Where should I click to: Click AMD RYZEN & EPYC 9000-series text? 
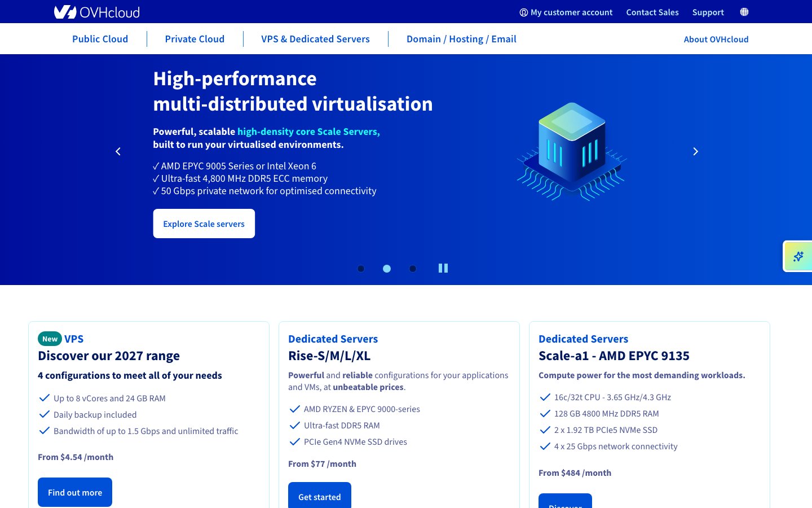(x=362, y=409)
